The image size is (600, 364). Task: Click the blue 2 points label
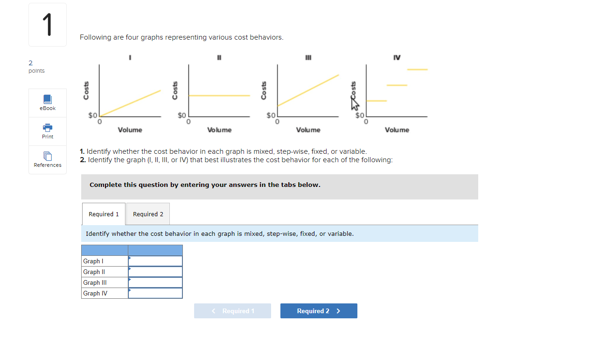click(30, 62)
